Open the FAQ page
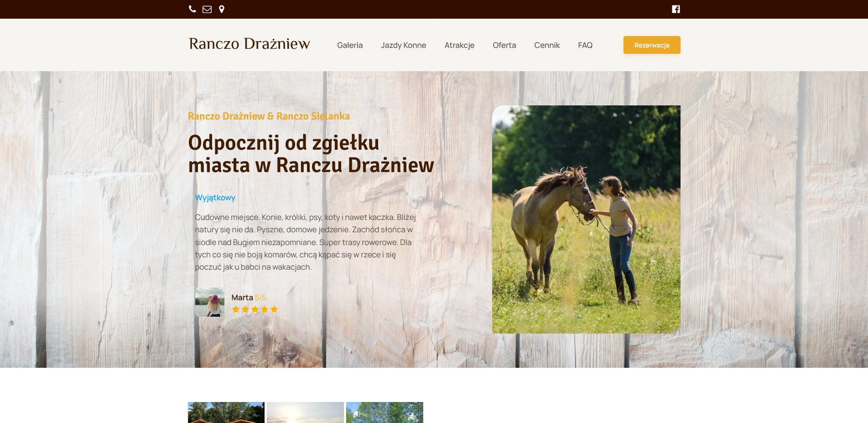868x423 pixels. click(x=585, y=45)
